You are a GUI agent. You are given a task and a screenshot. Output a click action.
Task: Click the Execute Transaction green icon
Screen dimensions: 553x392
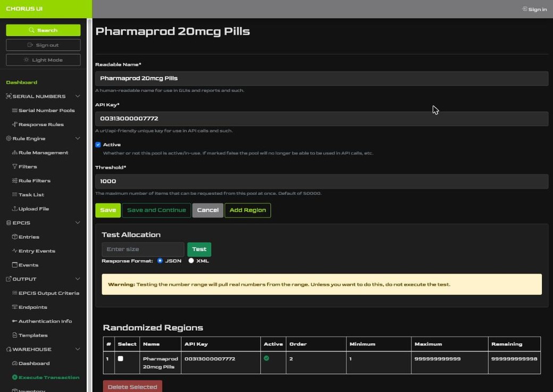pyautogui.click(x=14, y=377)
